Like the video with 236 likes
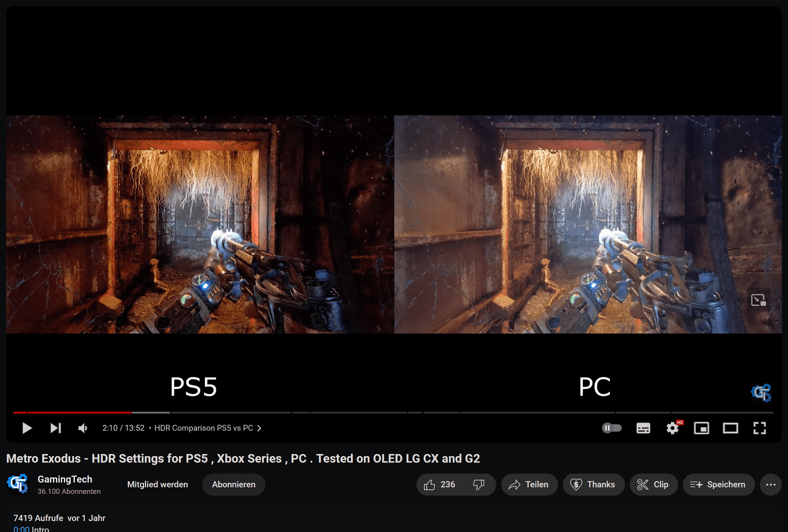The image size is (788, 532). tap(440, 484)
